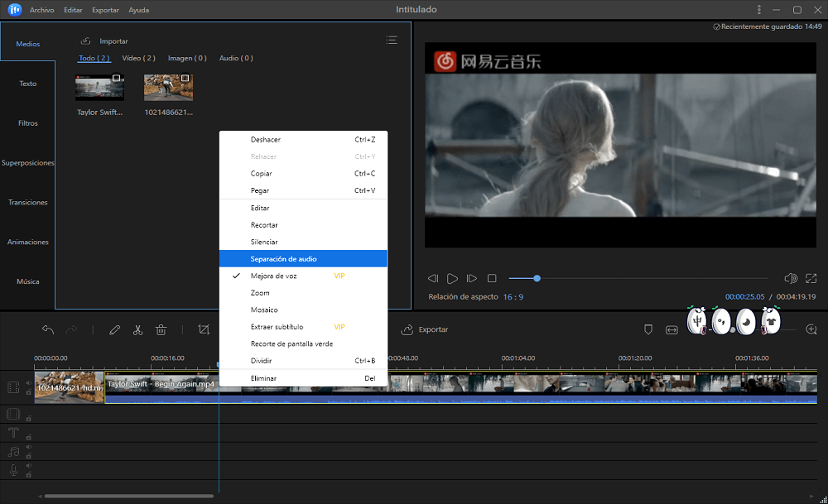Open preview in fullscreen
Viewport: 828px width, 504px height.
point(811,278)
